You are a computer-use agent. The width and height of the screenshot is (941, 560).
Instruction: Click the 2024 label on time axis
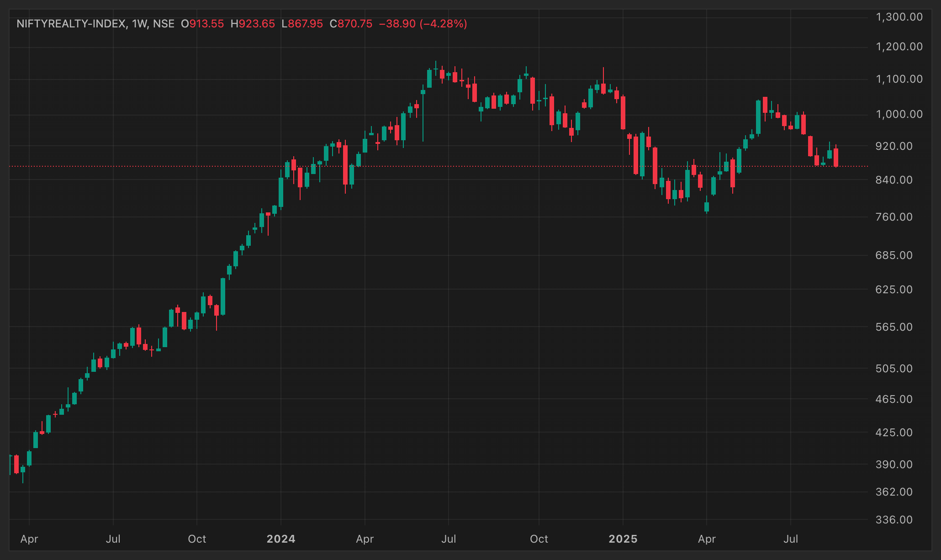(x=281, y=539)
